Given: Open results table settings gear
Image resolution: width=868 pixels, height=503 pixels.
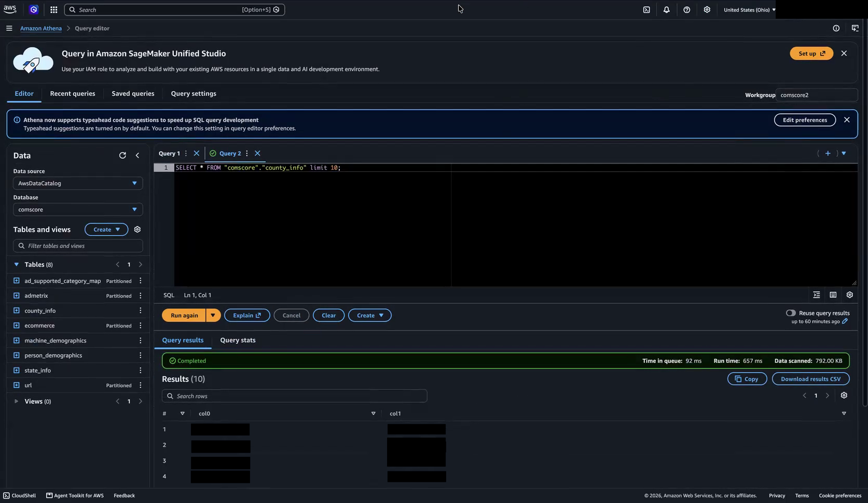Looking at the screenshot, I should [x=844, y=396].
